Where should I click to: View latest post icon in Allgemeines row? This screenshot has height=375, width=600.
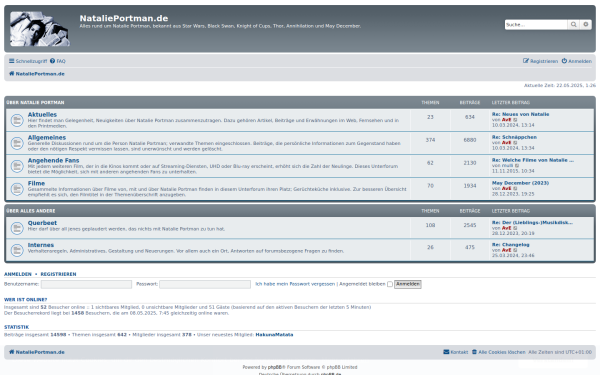click(x=515, y=143)
